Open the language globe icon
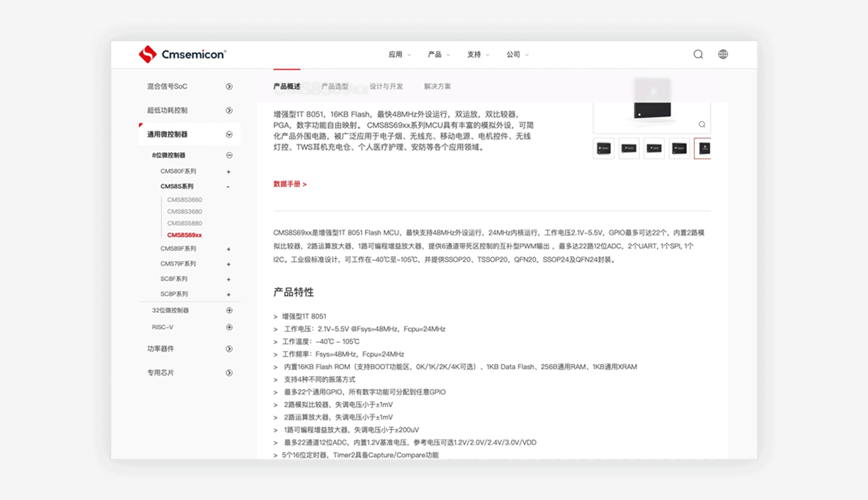 pyautogui.click(x=723, y=54)
